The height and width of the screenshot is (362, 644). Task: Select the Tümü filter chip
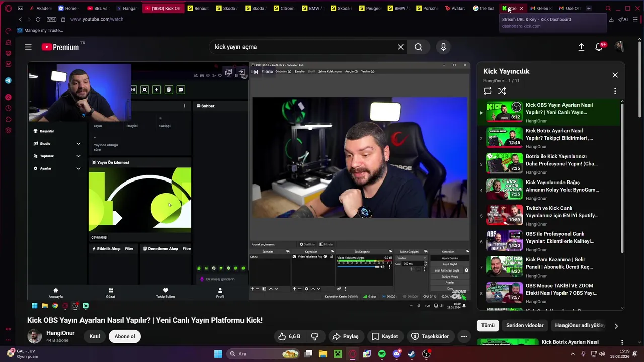(x=488, y=325)
